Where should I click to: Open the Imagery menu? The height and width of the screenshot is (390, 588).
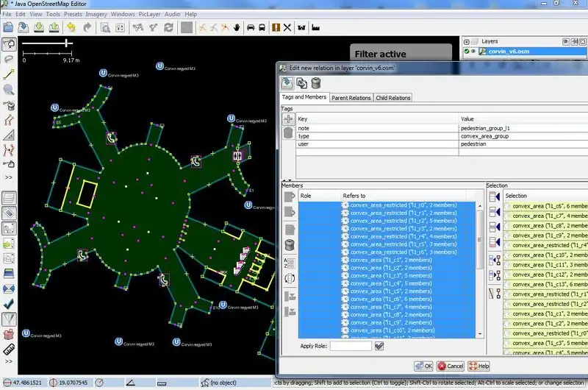(x=97, y=14)
